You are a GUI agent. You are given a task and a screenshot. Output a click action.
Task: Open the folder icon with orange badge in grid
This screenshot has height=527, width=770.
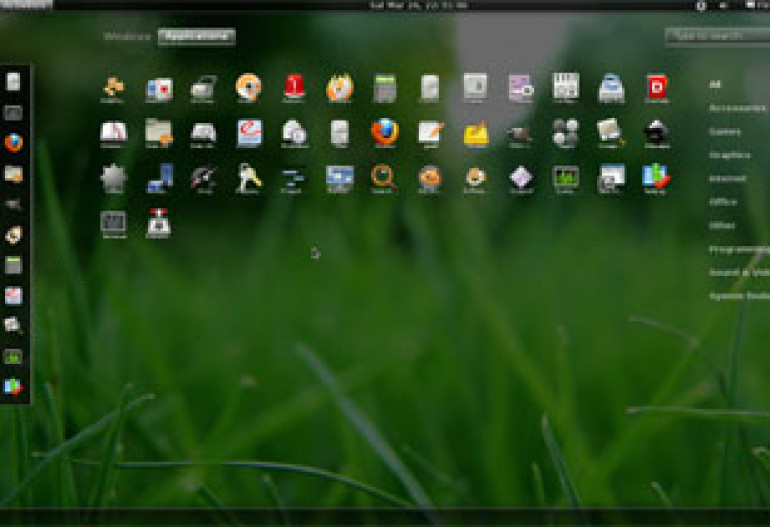click(x=159, y=133)
